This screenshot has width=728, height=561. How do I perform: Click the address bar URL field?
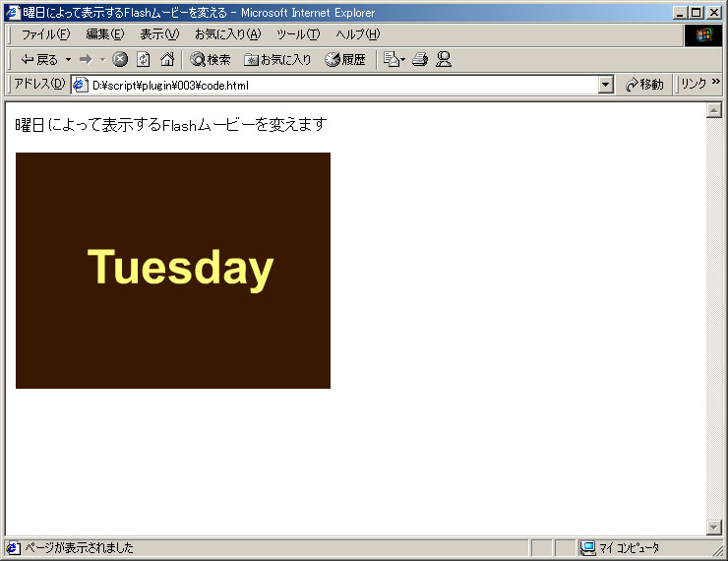[x=343, y=86]
